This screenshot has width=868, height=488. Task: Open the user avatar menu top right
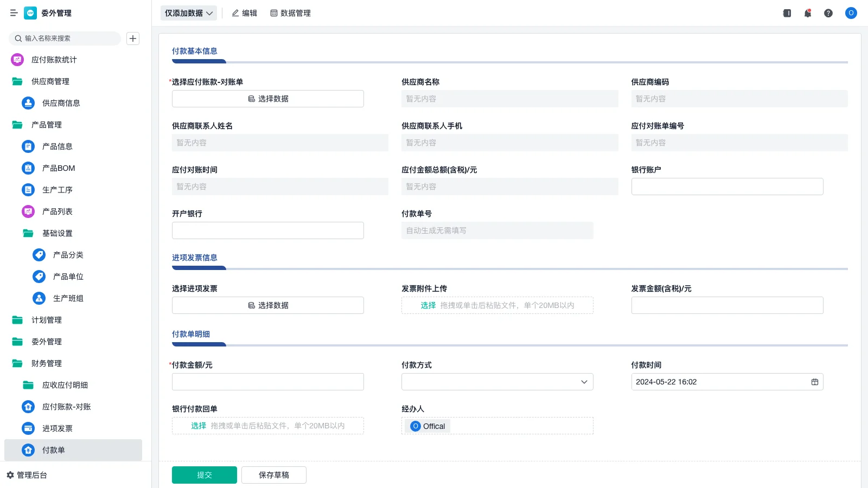[850, 13]
